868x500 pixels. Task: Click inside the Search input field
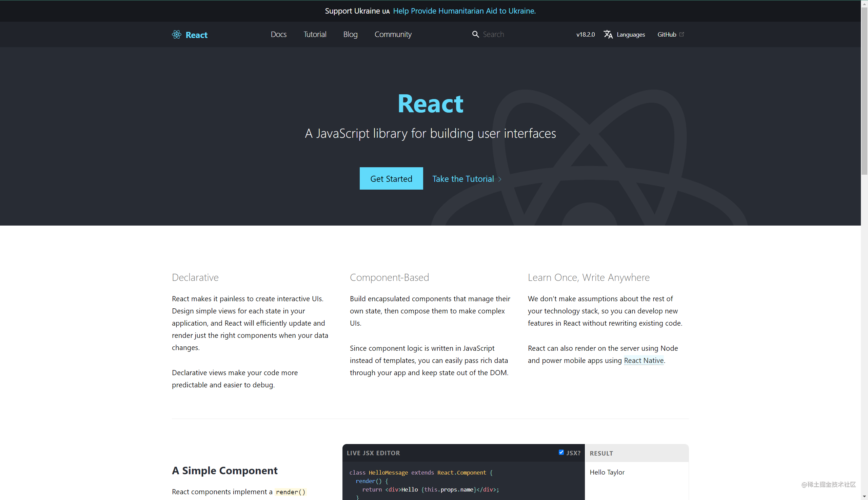click(x=505, y=34)
